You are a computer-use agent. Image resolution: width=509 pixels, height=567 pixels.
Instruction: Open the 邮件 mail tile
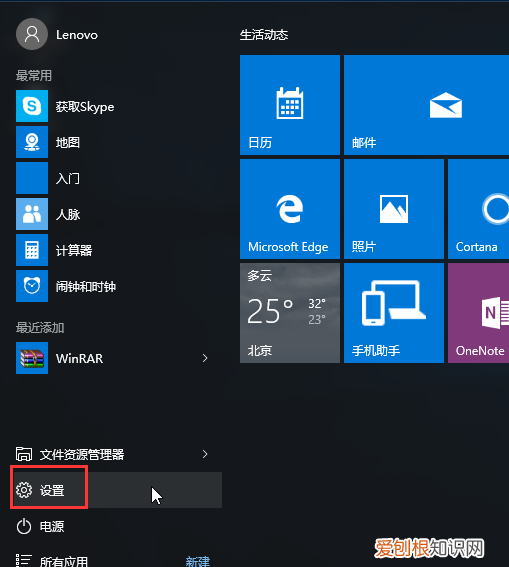(x=427, y=105)
